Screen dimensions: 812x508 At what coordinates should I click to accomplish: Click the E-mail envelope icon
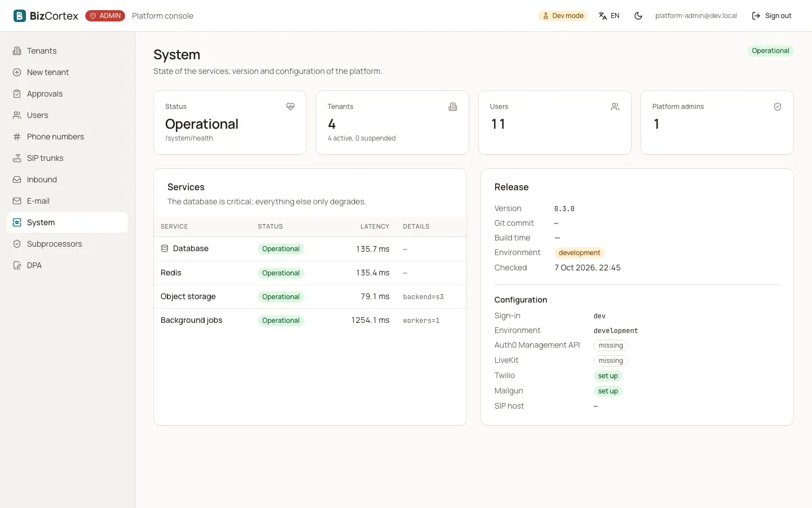click(17, 201)
